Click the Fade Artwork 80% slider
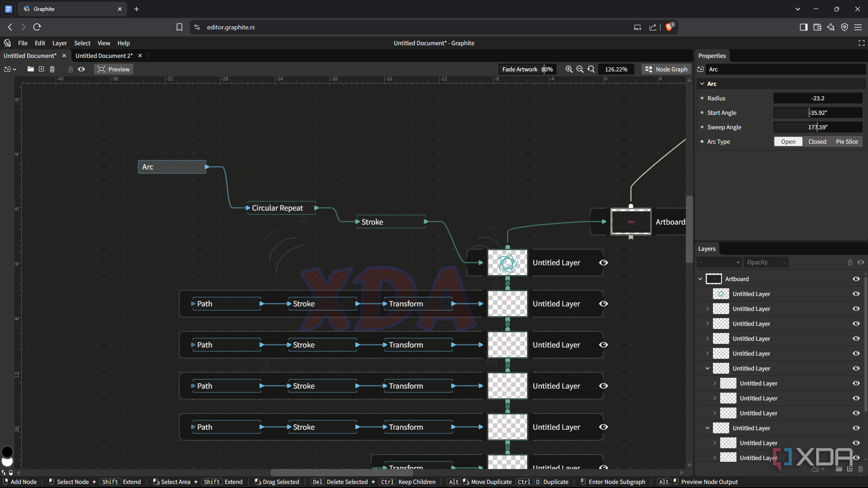 pyautogui.click(x=527, y=69)
